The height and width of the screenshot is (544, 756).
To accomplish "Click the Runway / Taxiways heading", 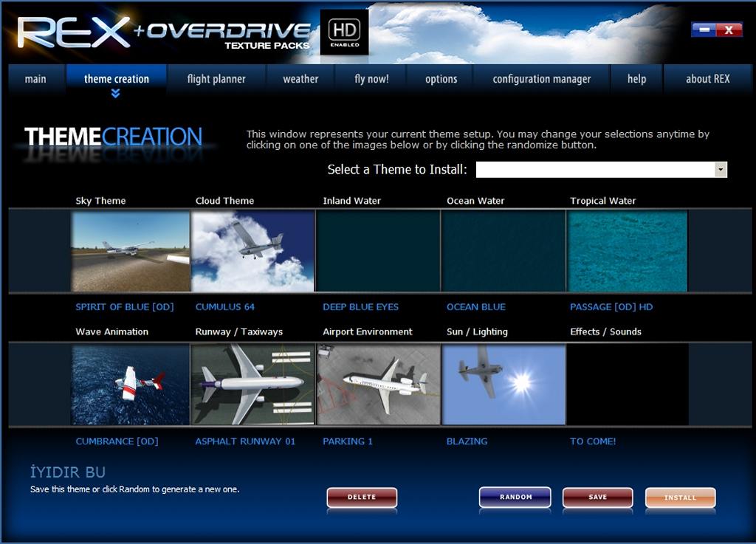I will pyautogui.click(x=239, y=331).
